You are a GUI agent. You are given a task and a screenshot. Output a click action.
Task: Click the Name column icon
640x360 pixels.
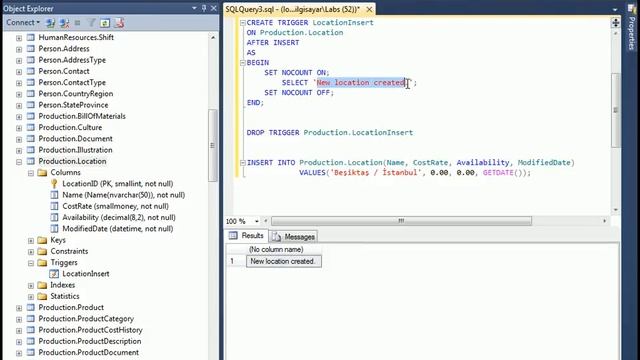click(54, 195)
